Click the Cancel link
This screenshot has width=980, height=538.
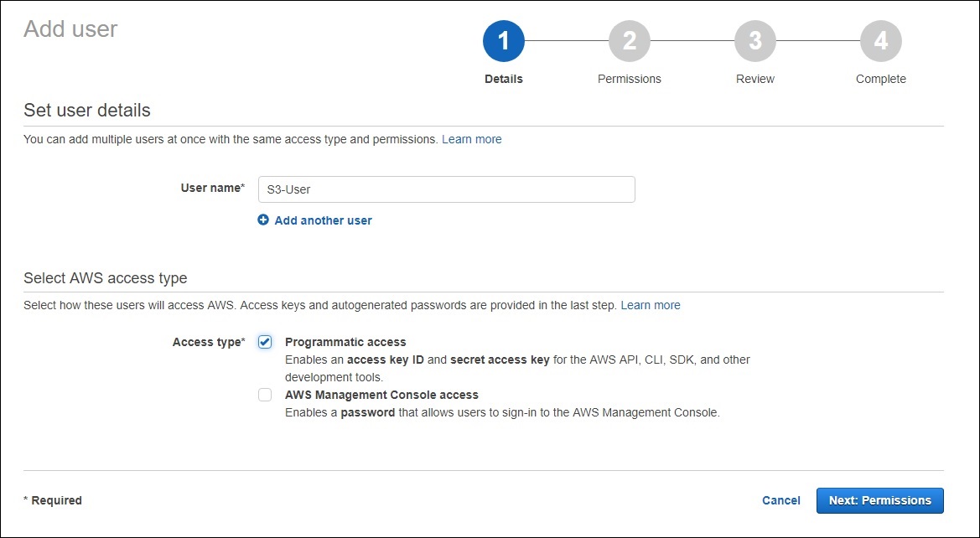click(x=780, y=500)
